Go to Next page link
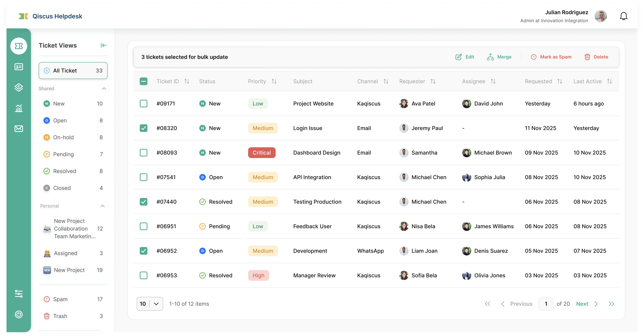This screenshot has width=644, height=336. (582, 304)
